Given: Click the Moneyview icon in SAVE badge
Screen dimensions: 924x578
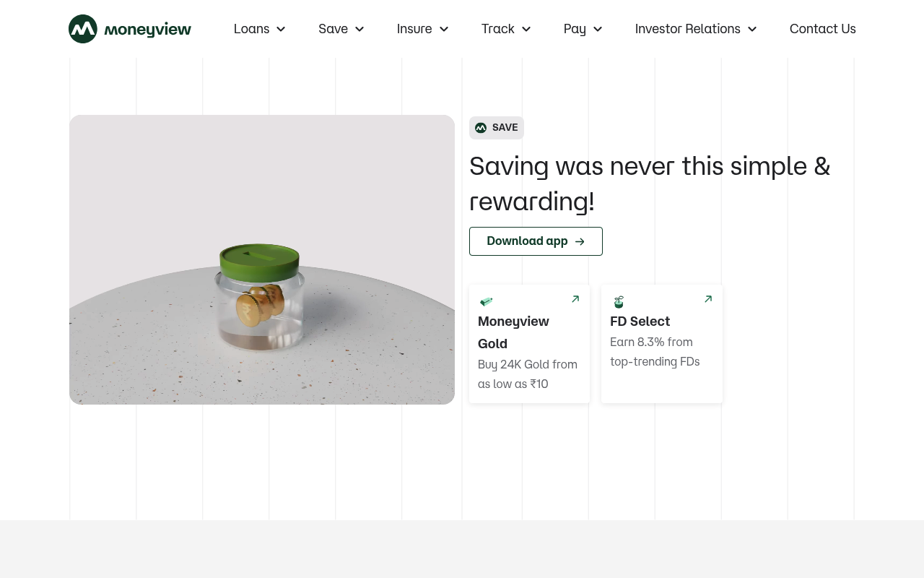Looking at the screenshot, I should [481, 128].
